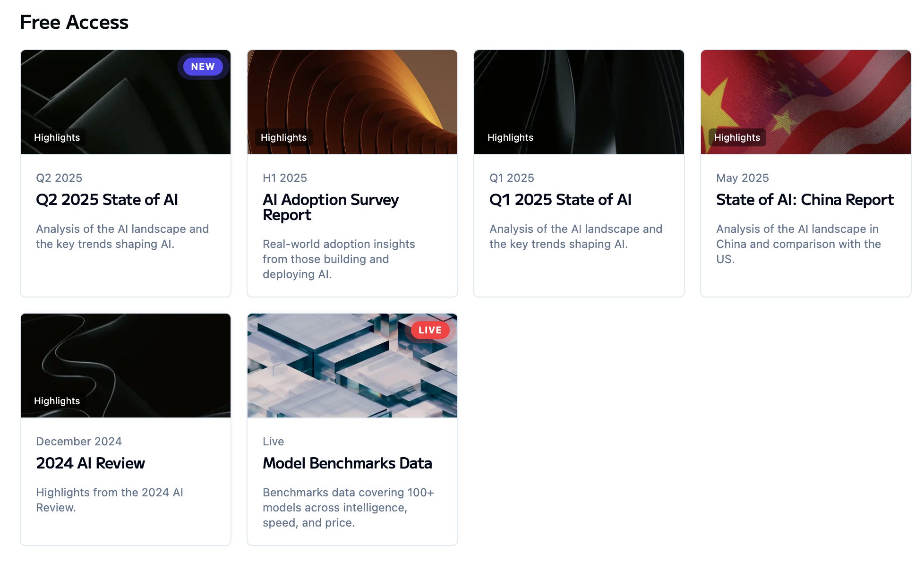Click the NEW badge on Q2 2025 card
The image size is (924, 562).
point(203,67)
